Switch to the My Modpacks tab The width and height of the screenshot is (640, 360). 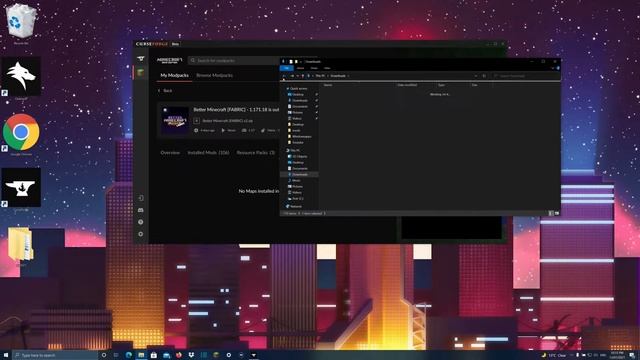(174, 76)
